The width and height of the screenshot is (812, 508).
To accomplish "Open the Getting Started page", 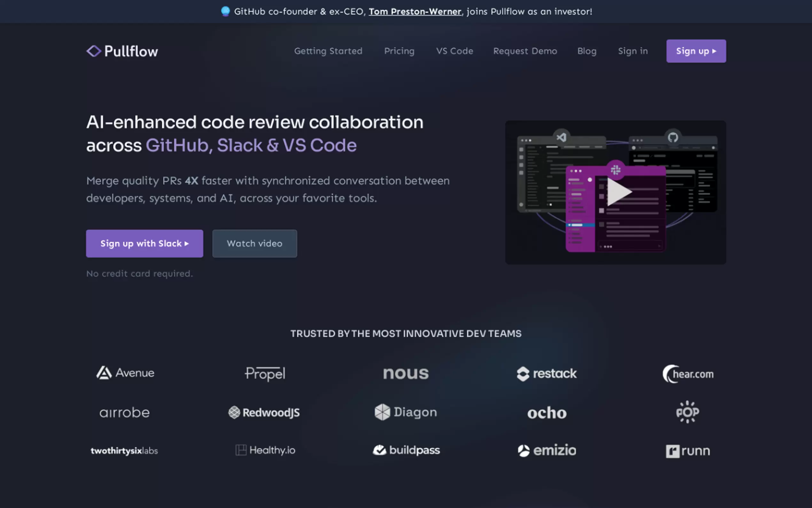I will [x=328, y=51].
